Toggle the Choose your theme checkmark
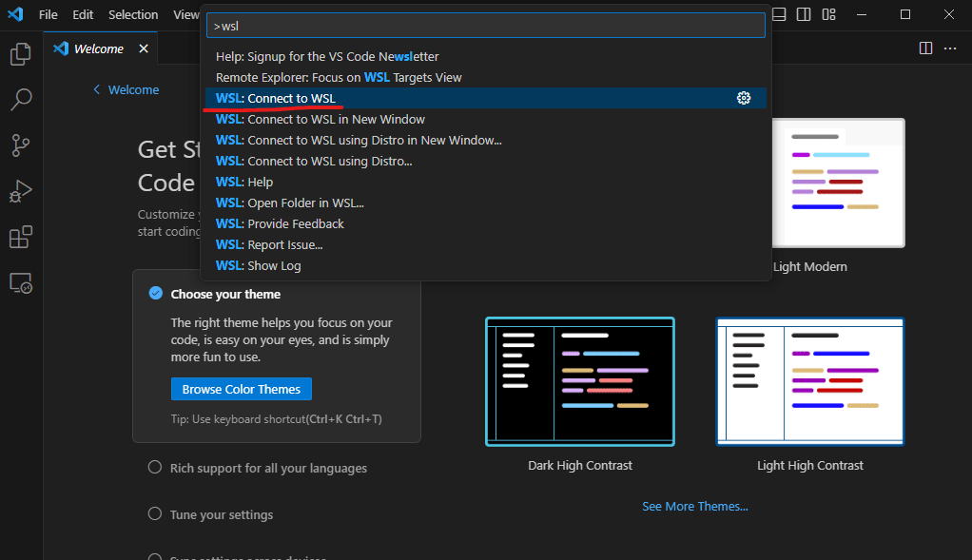 coord(156,293)
